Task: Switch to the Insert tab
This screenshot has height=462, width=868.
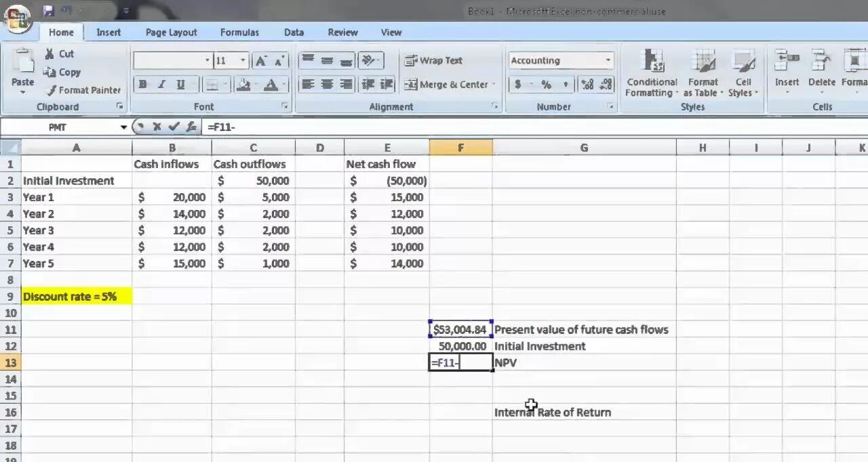Action: point(108,32)
